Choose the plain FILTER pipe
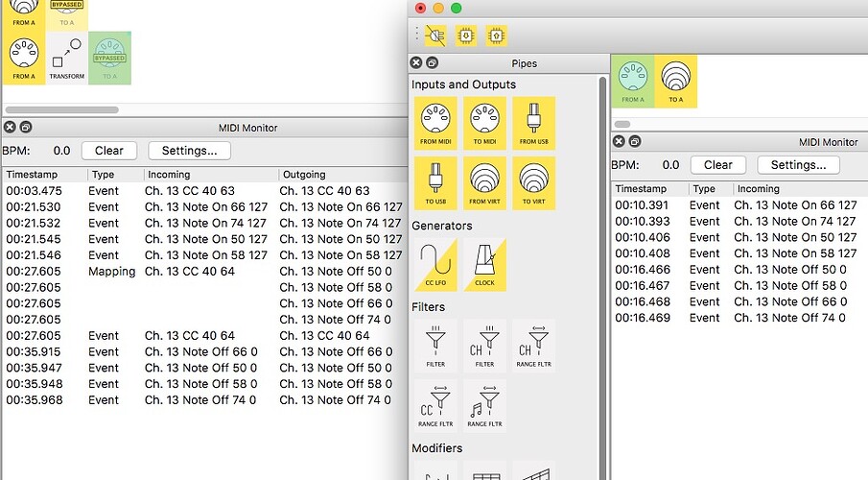The width and height of the screenshot is (868, 480). [x=435, y=346]
